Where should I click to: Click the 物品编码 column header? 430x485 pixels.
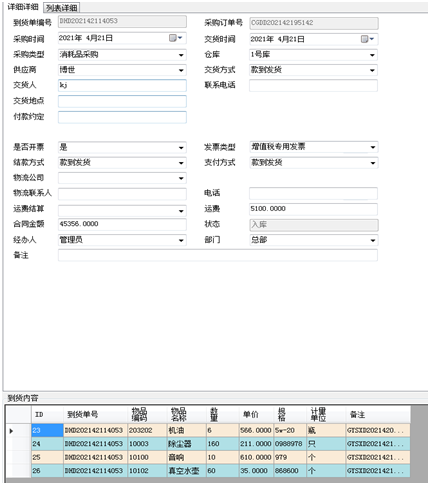pyautogui.click(x=147, y=415)
